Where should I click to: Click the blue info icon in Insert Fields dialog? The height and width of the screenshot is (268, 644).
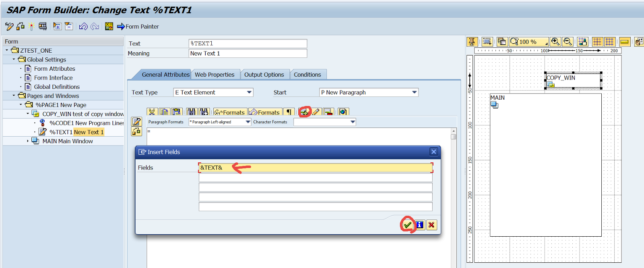(x=419, y=225)
